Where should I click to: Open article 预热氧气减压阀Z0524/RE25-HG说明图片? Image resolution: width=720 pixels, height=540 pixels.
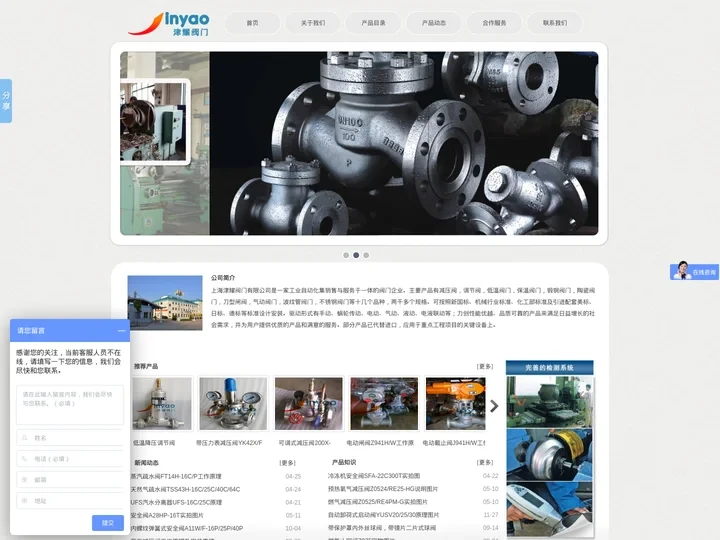pyautogui.click(x=383, y=489)
